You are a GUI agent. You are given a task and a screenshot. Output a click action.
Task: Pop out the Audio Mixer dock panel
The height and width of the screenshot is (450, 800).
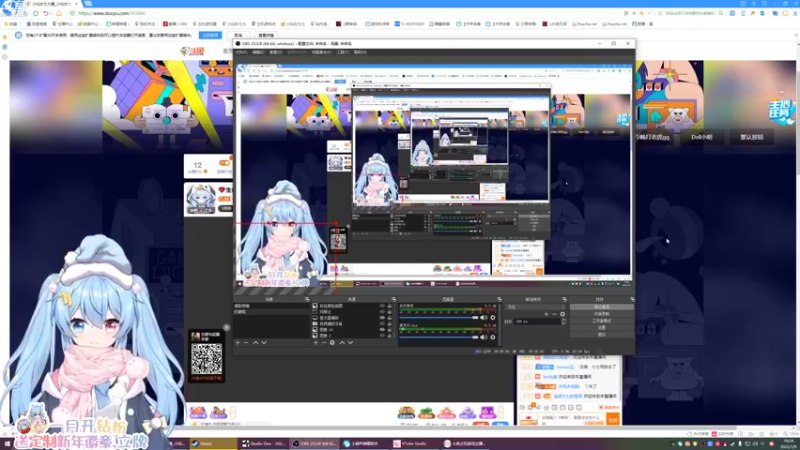499,299
